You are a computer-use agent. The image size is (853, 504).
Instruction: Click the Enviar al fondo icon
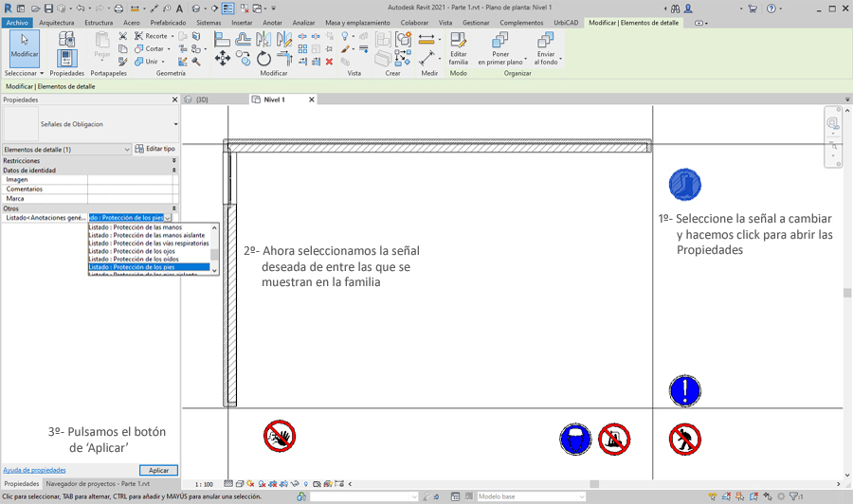(546, 47)
